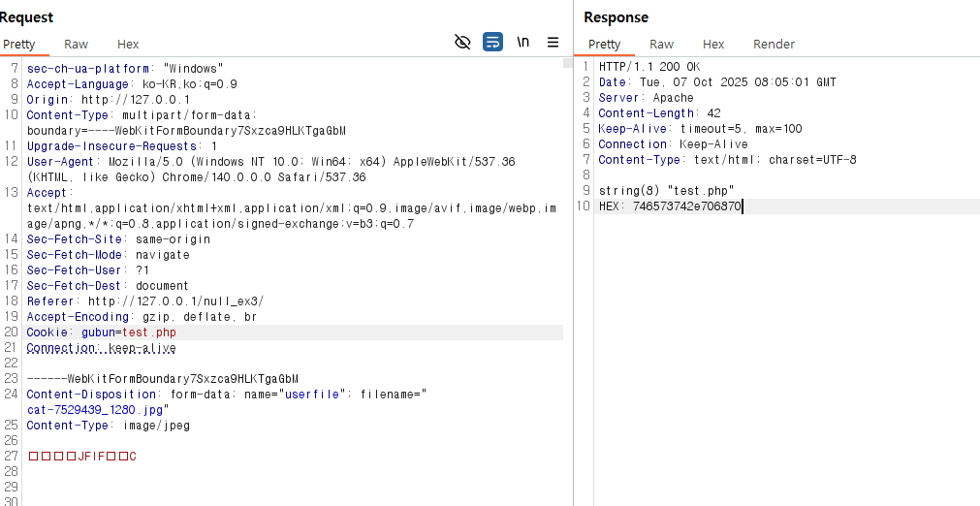Click the Request panel vertical scrollbar thumb

click(x=568, y=64)
